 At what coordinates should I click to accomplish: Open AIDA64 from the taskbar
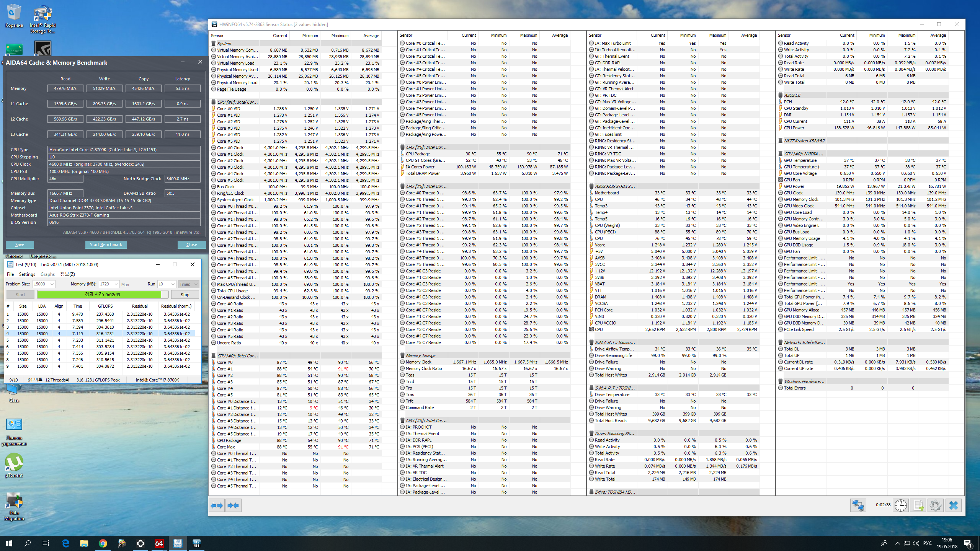(x=159, y=543)
